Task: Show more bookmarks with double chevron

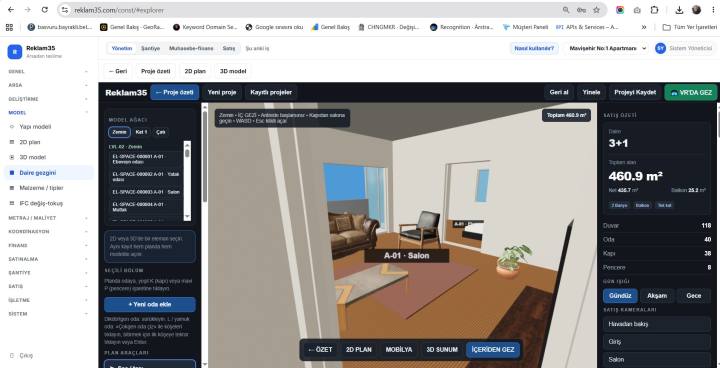Action: click(644, 27)
